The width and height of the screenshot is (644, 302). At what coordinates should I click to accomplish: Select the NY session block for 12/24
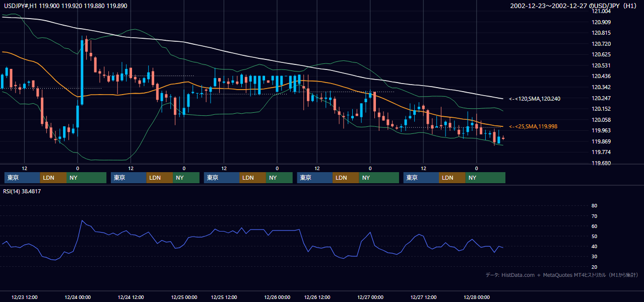click(186, 178)
